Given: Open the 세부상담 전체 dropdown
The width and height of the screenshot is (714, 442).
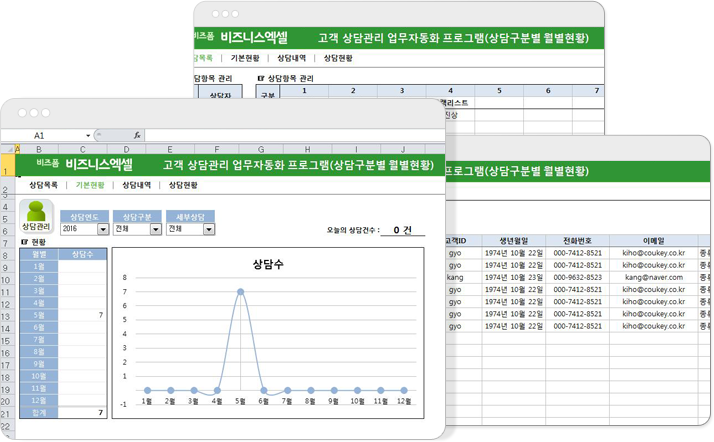Looking at the screenshot, I should coord(209,229).
